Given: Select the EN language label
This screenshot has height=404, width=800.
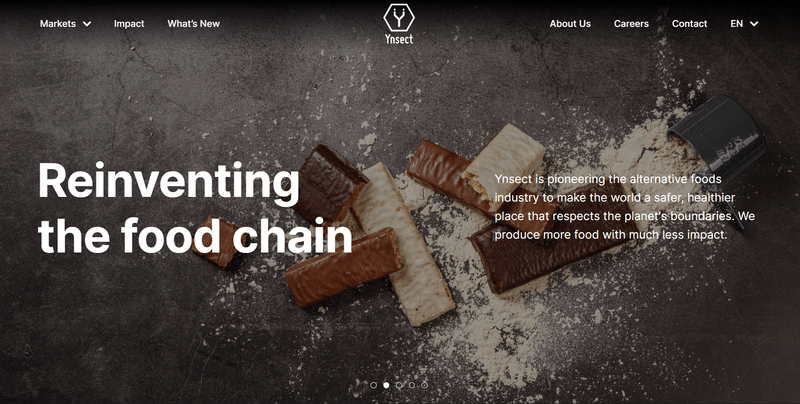Looking at the screenshot, I should click(x=736, y=23).
